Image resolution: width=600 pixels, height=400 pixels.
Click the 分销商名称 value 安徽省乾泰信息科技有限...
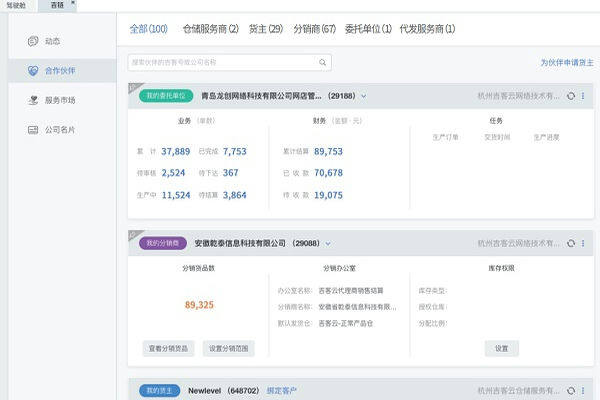pos(357,307)
